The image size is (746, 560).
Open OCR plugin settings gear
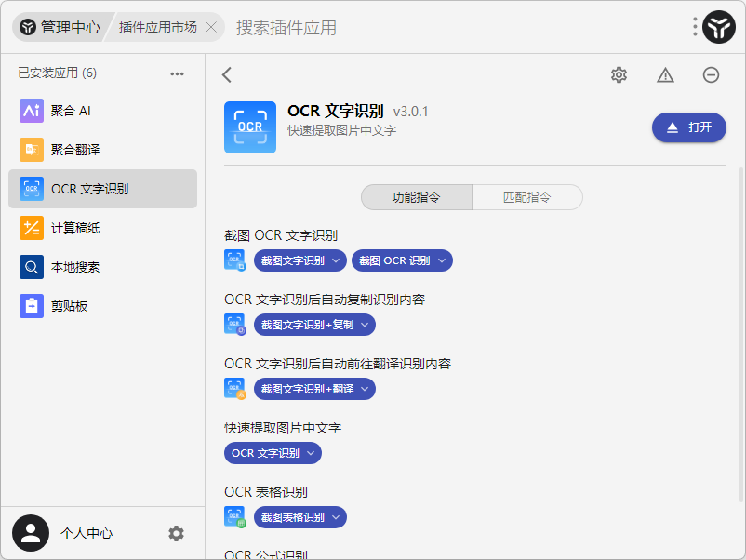click(x=619, y=74)
